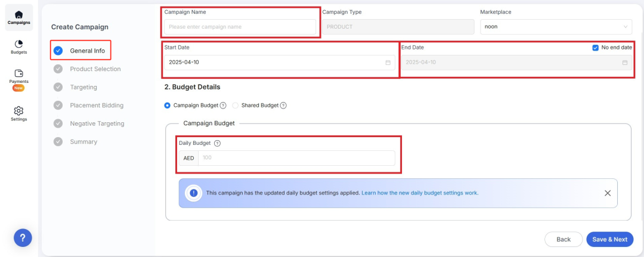Dismiss the daily budget notice banner
644x257 pixels.
[x=607, y=193]
